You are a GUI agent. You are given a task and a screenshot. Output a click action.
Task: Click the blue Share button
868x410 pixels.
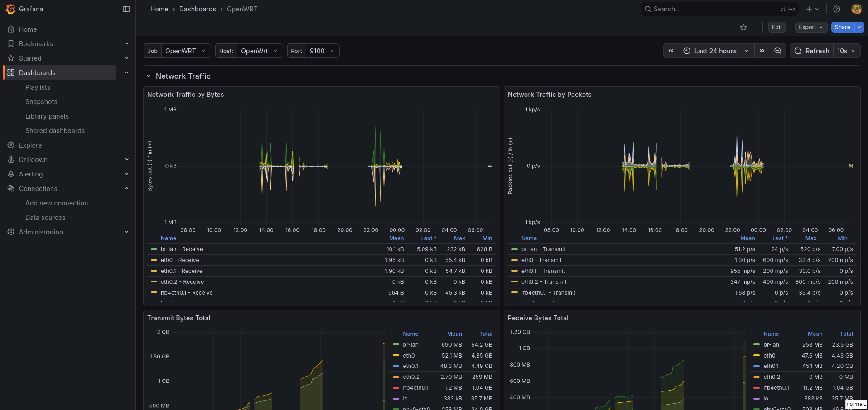842,27
